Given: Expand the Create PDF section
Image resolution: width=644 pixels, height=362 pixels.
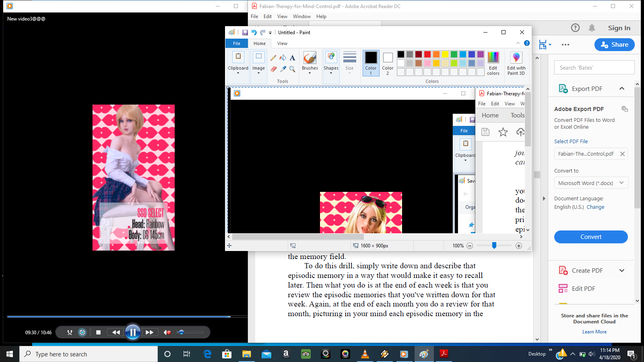Looking at the screenshot, I should click(x=622, y=271).
